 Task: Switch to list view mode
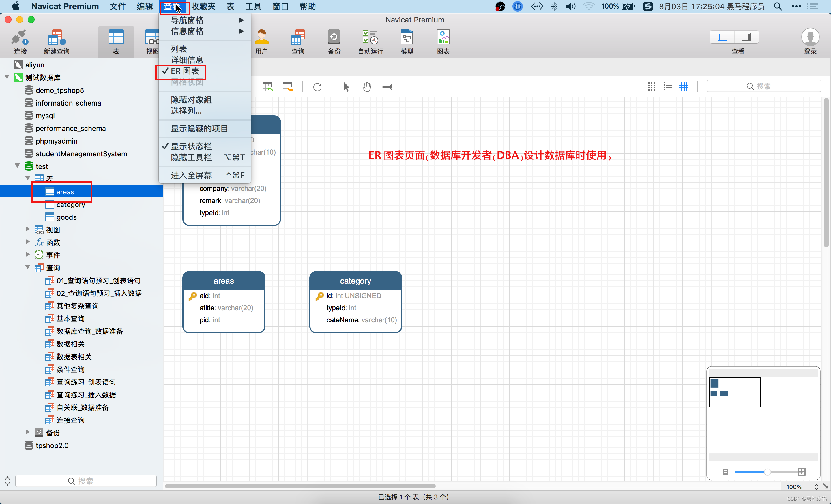[x=668, y=86]
